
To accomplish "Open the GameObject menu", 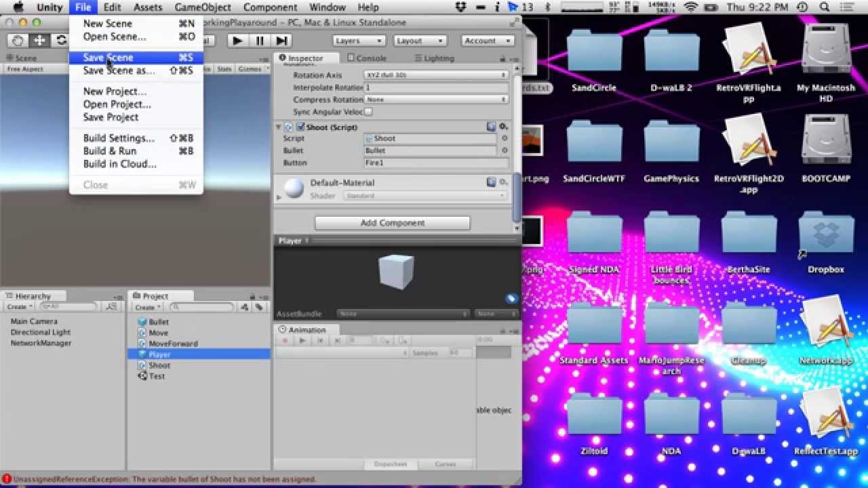I will (x=203, y=7).
